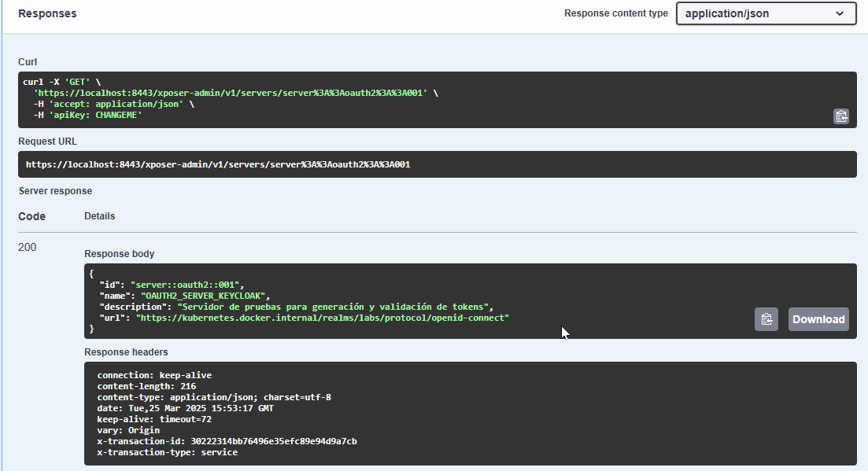Copy the Curl command to clipboard

click(x=841, y=116)
